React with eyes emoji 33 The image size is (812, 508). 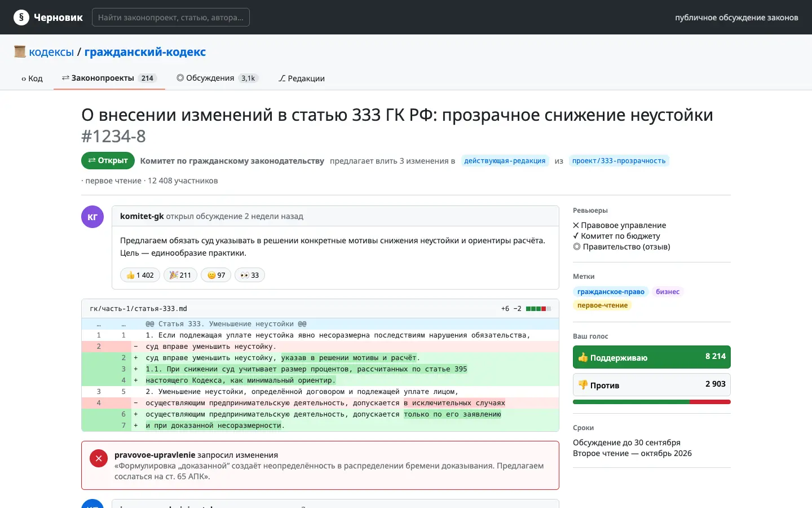pyautogui.click(x=250, y=275)
